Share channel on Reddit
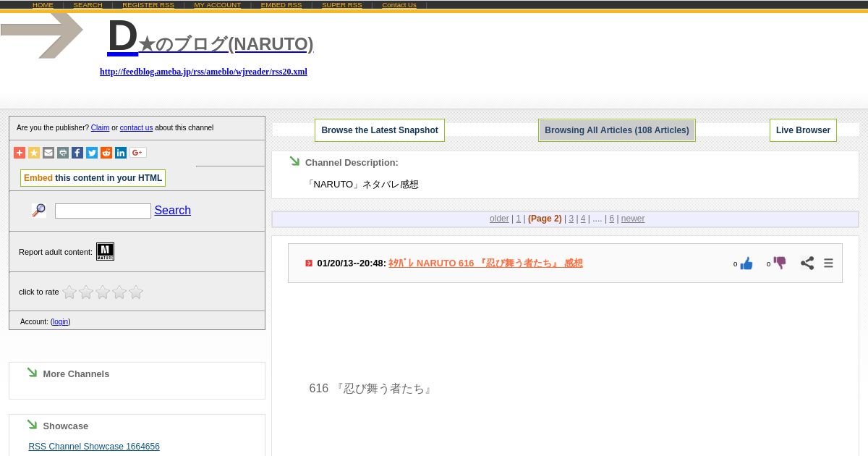 [106, 153]
